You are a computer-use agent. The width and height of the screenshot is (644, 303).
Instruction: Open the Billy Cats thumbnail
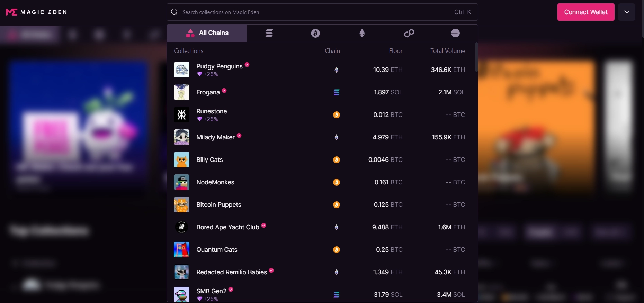click(181, 160)
